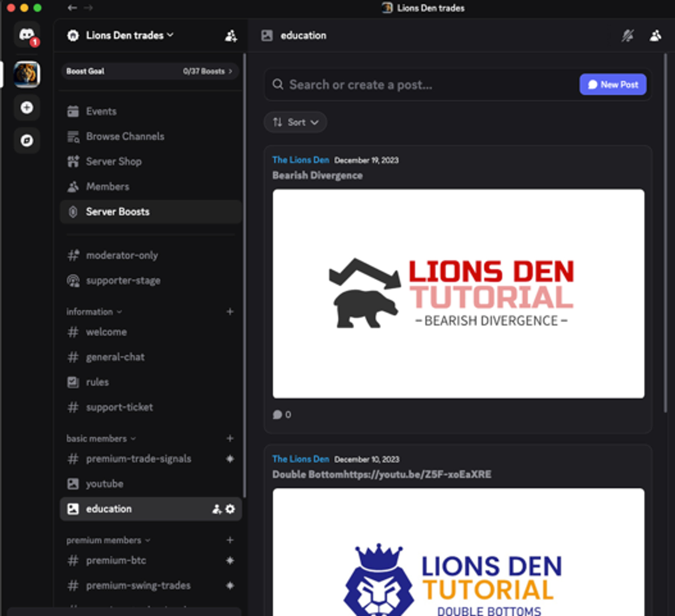Viewport: 675px width, 616px height.
Task: Open welcome channel
Action: tap(151, 332)
